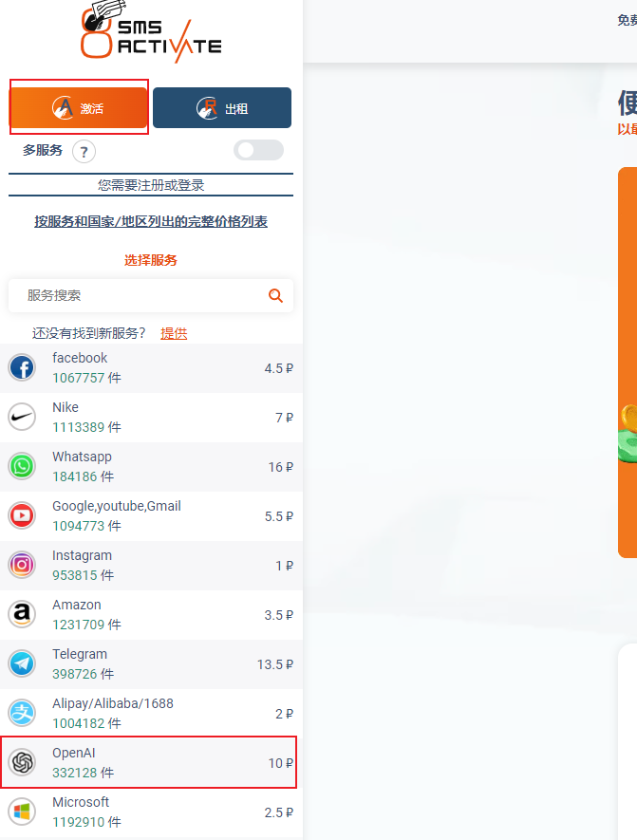Click Nike quantity 1113389 件
This screenshot has height=840, width=637.
tap(86, 427)
